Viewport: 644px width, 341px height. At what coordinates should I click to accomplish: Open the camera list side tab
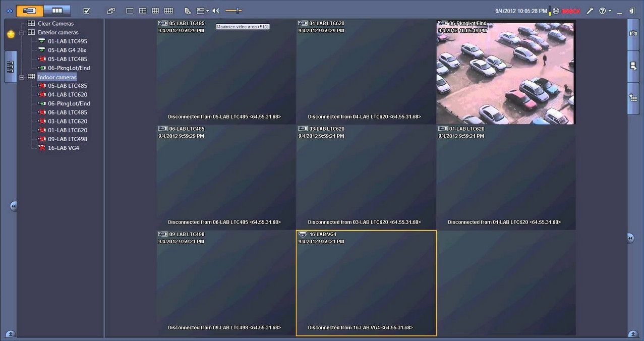tap(11, 67)
